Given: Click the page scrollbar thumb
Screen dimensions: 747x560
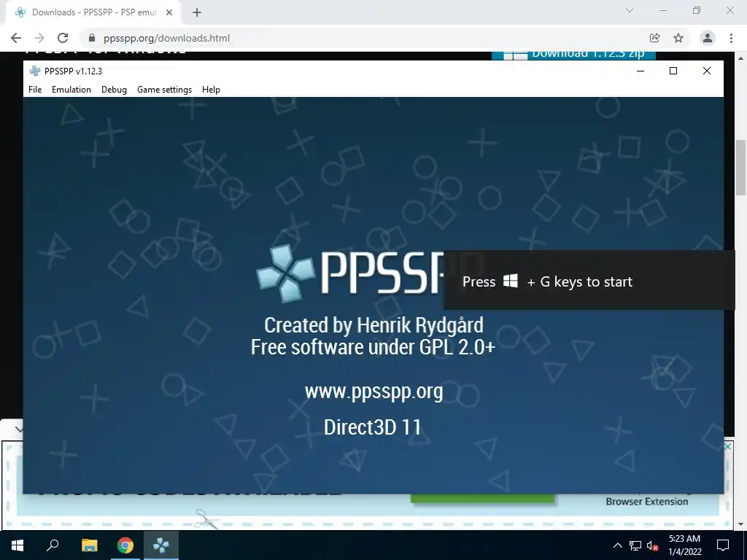Looking at the screenshot, I should (740, 168).
